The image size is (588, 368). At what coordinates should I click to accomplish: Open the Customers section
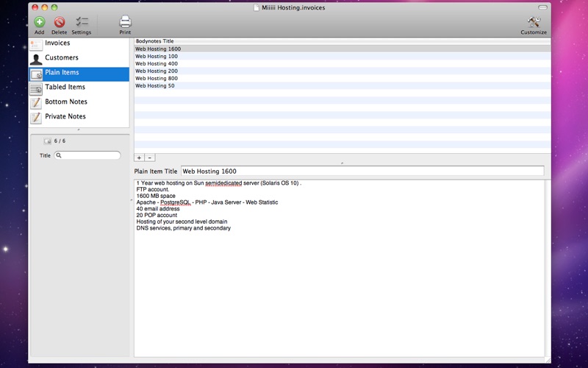click(x=61, y=58)
